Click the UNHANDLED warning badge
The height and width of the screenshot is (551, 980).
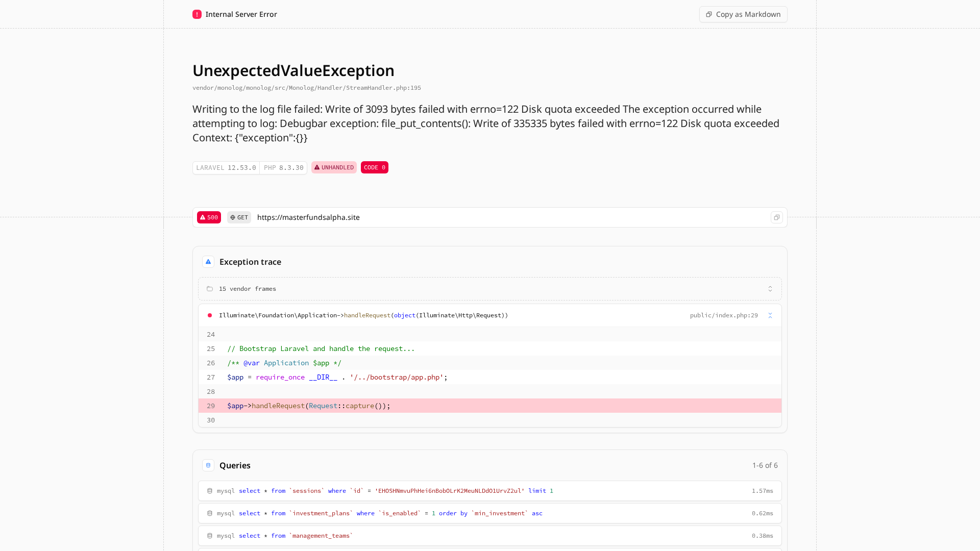point(334,167)
